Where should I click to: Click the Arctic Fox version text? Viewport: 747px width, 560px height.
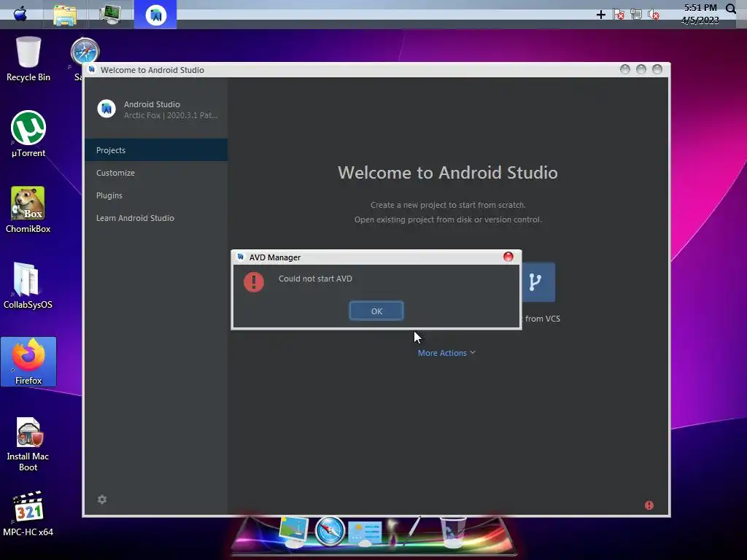click(171, 115)
